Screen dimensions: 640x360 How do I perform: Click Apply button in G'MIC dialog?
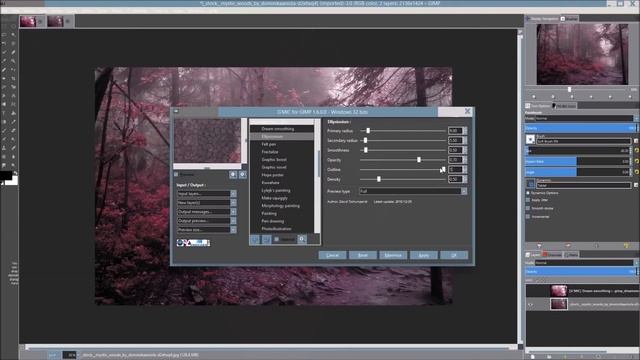pyautogui.click(x=424, y=256)
